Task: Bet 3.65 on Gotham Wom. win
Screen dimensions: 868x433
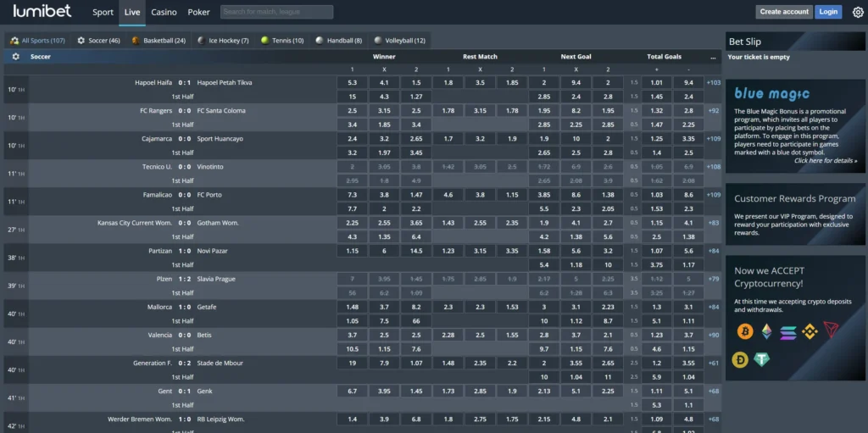Action: tap(416, 223)
